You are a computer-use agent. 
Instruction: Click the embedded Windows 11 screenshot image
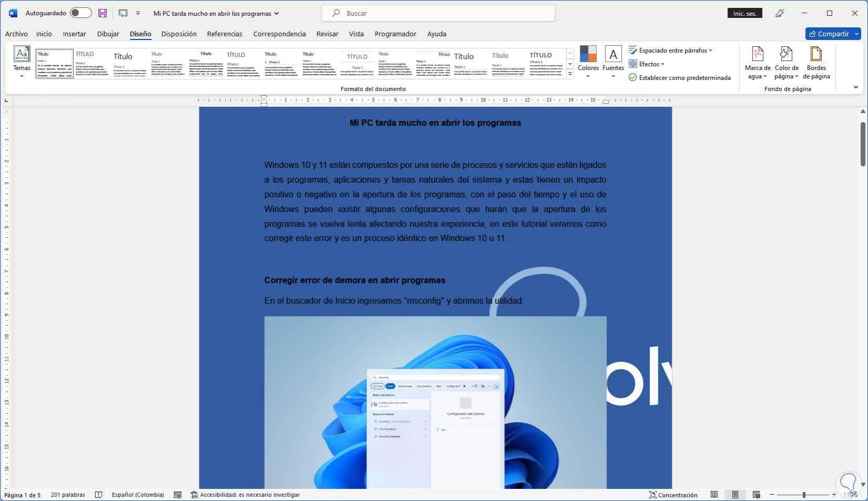pyautogui.click(x=435, y=403)
